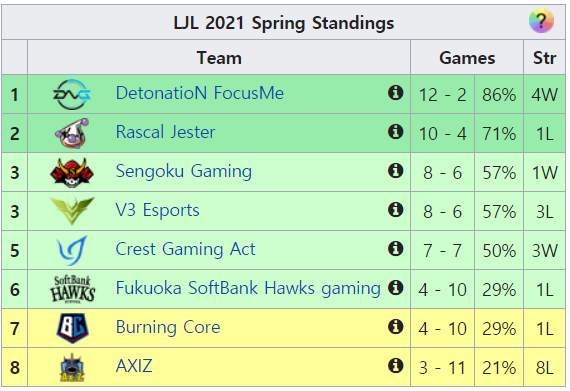Viewport: 570px width, 391px height.
Task: Click the rainbow question mark help icon
Action: [x=541, y=21]
